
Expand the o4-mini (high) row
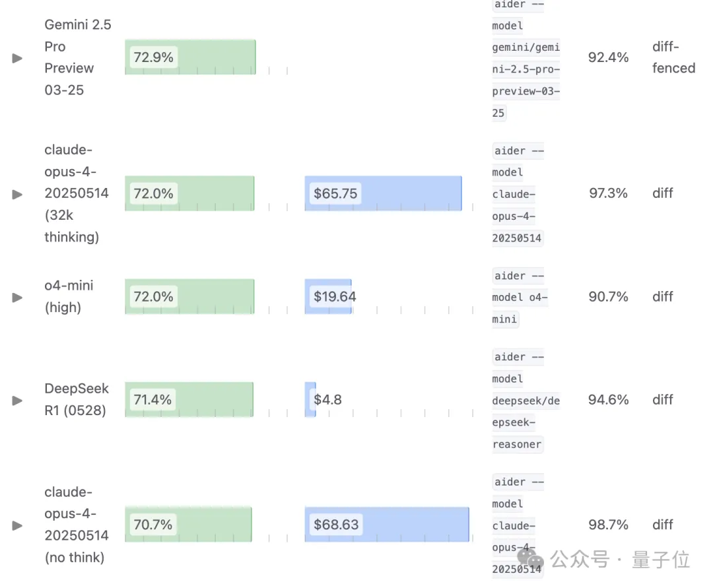(x=18, y=298)
